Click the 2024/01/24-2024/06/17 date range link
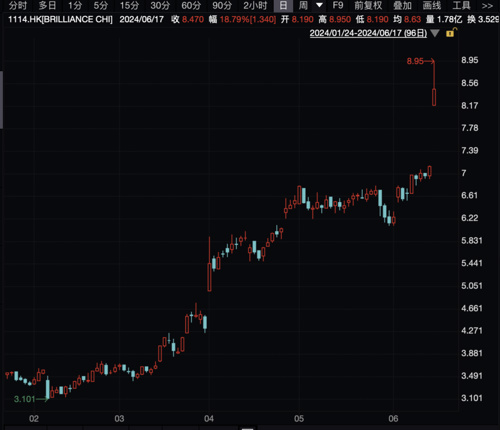Viewport: 500px width, 430px height. [x=368, y=33]
